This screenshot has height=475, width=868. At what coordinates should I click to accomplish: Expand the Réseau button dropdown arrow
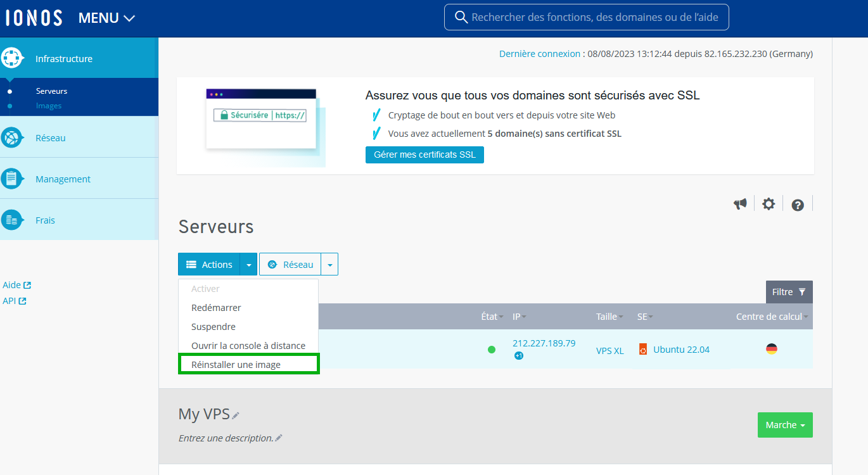(329, 265)
